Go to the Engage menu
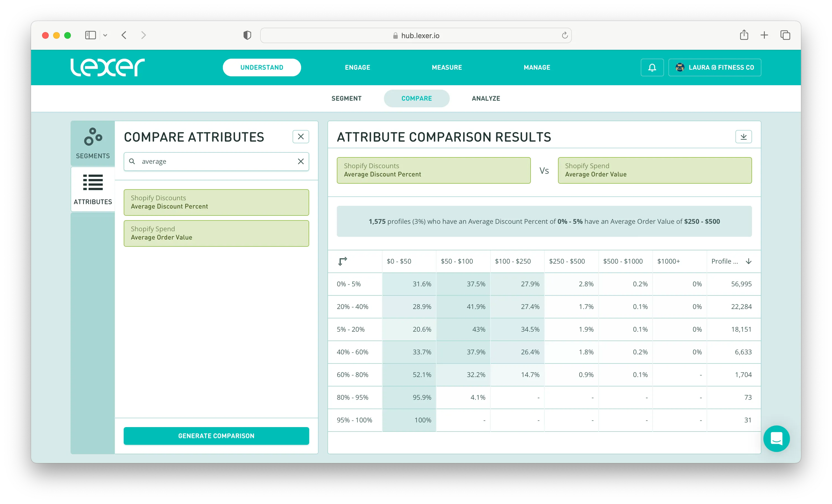The image size is (832, 504). [357, 67]
